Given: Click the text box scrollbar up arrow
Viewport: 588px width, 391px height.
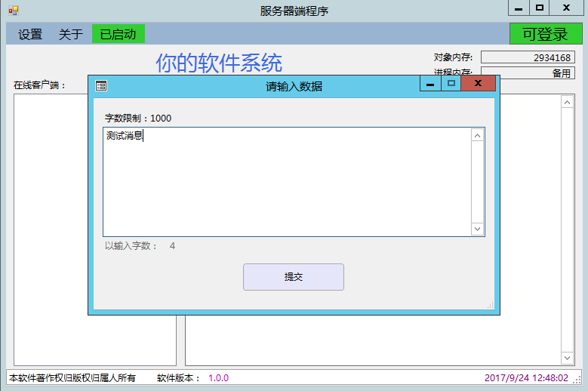Looking at the screenshot, I should [477, 136].
